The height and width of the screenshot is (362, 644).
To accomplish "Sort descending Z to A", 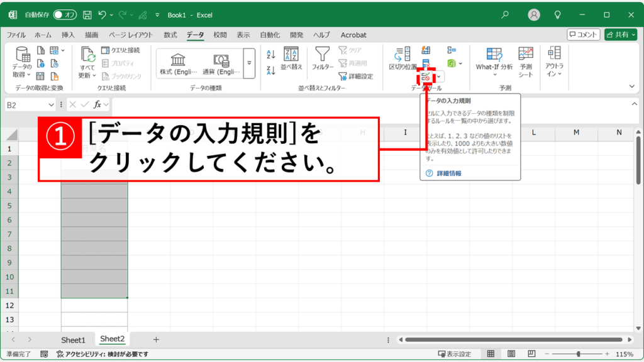I will click(270, 70).
